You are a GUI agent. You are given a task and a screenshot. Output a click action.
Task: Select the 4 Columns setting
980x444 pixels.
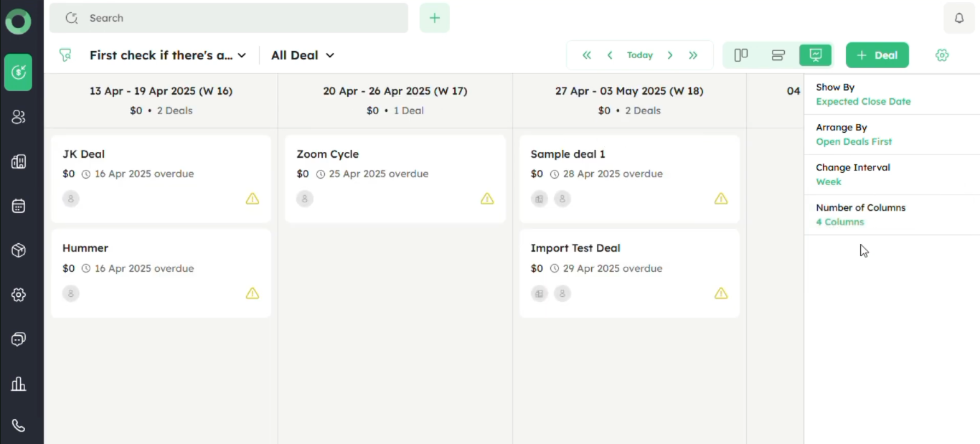(x=840, y=222)
